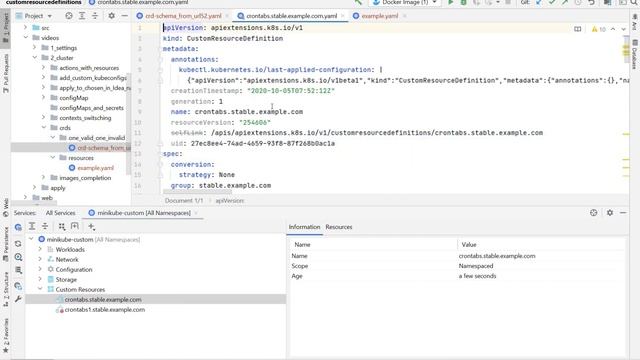Switch to crontabs.stable.example.com.yaml editor tab
The image size is (640, 360).
[291, 16]
